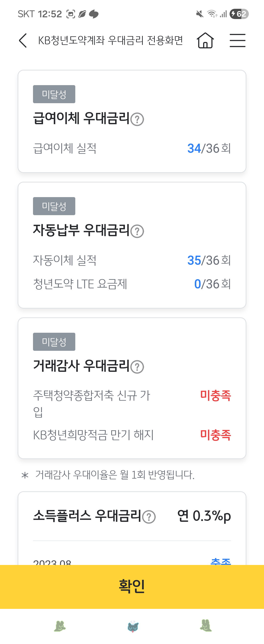
Task: Tap the back arrow in header
Action: coord(23,40)
